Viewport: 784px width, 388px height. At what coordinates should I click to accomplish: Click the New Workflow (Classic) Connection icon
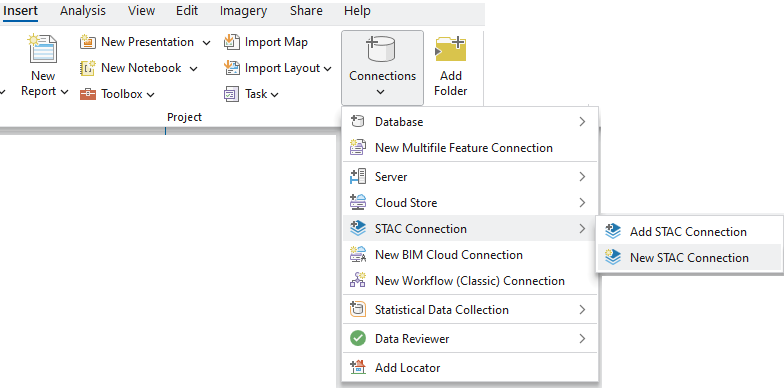click(358, 280)
